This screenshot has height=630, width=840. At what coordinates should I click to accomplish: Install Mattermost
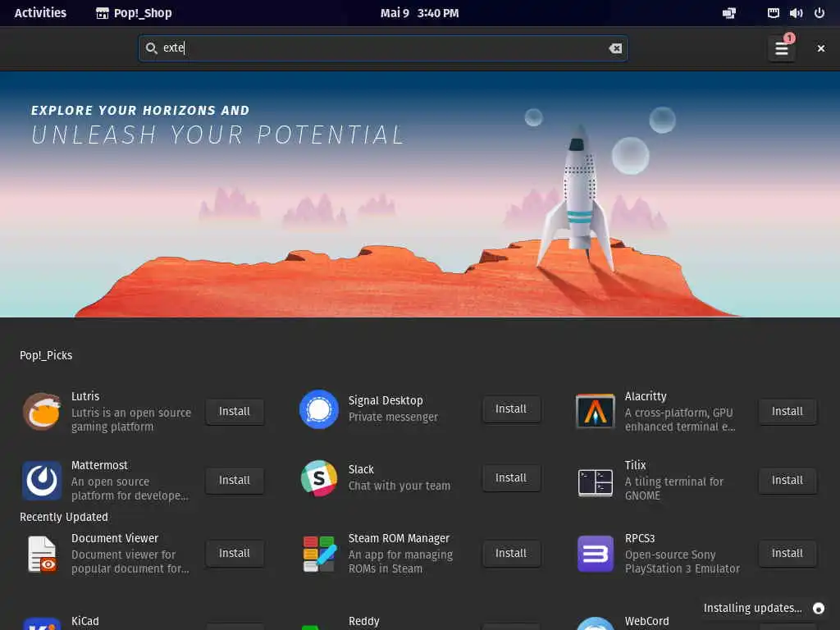pos(235,480)
